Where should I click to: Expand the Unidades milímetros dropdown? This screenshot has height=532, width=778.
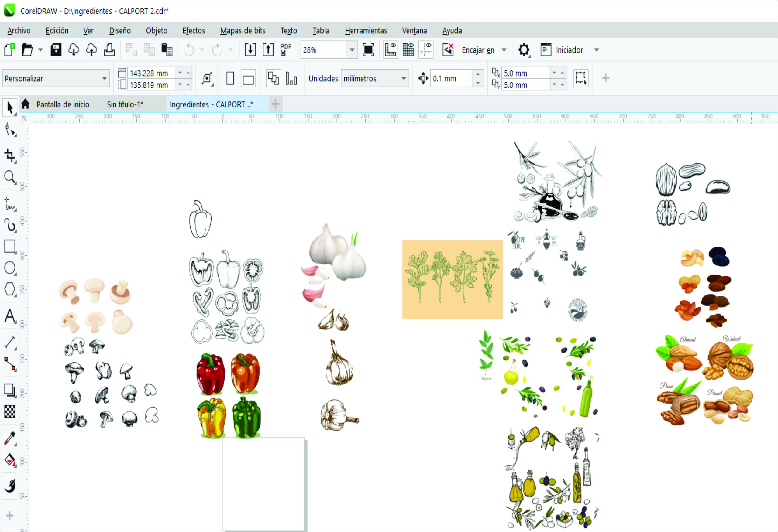coord(404,79)
